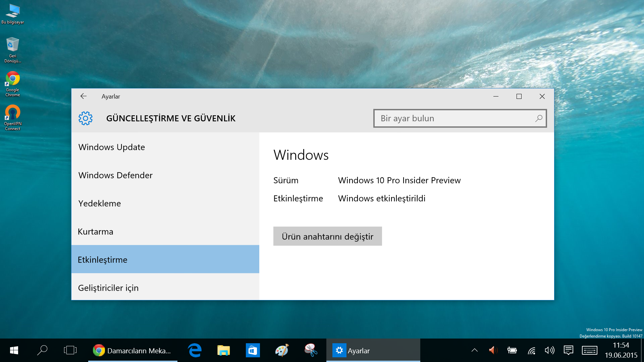
Task: Click the magnifier icon in search box
Action: point(538,118)
